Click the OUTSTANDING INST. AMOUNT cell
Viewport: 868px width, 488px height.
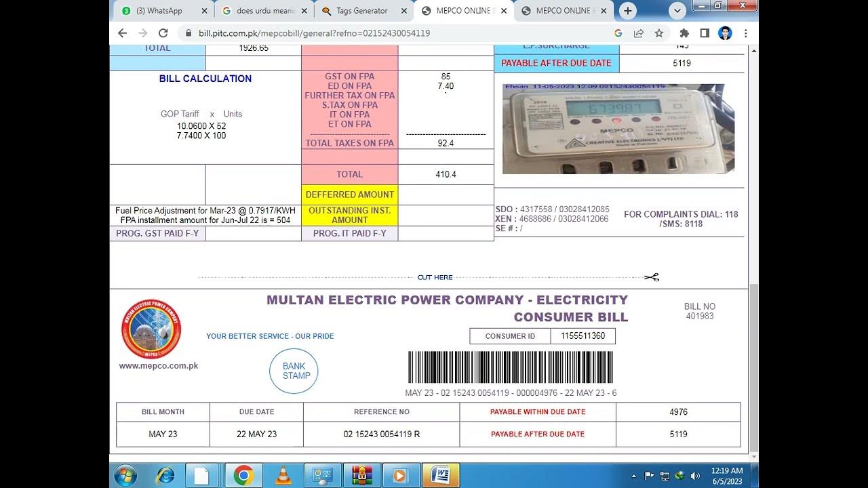coord(350,216)
